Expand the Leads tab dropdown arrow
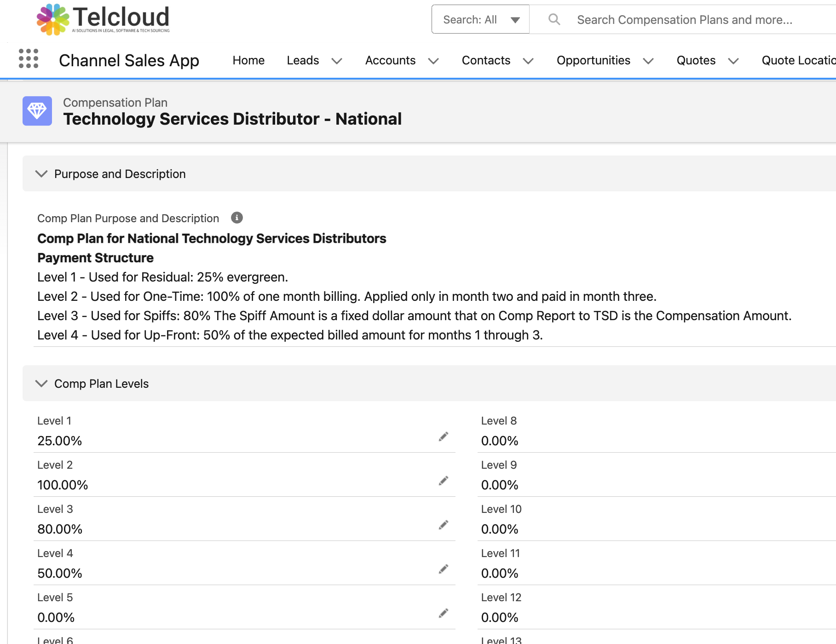836x644 pixels. click(337, 61)
